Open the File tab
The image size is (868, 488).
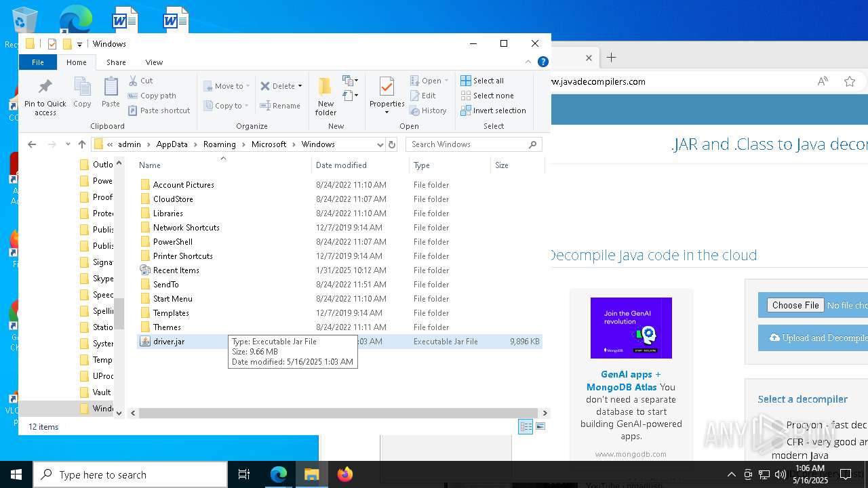[x=38, y=62]
